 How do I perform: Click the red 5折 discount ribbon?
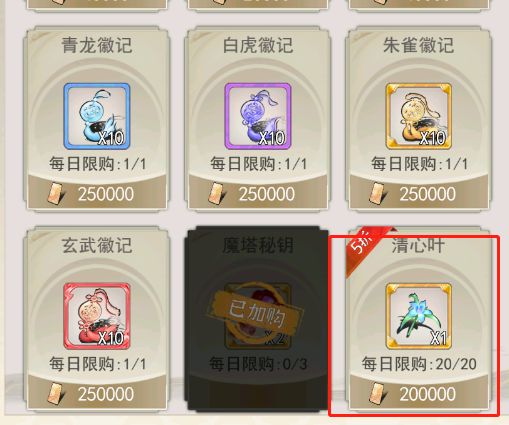pyautogui.click(x=365, y=247)
